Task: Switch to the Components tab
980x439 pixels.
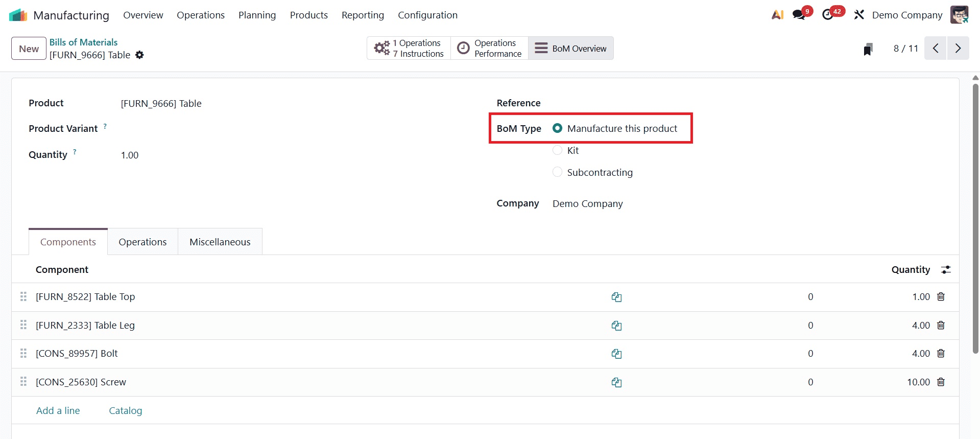Action: pos(68,242)
